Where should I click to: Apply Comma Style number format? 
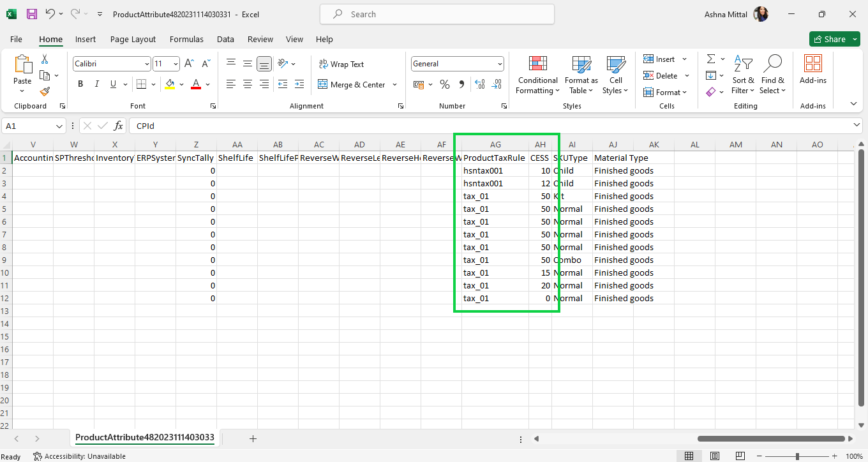461,84
